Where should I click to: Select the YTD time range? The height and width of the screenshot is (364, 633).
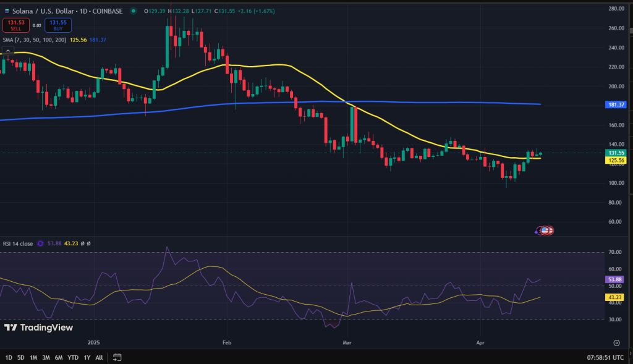click(x=73, y=358)
